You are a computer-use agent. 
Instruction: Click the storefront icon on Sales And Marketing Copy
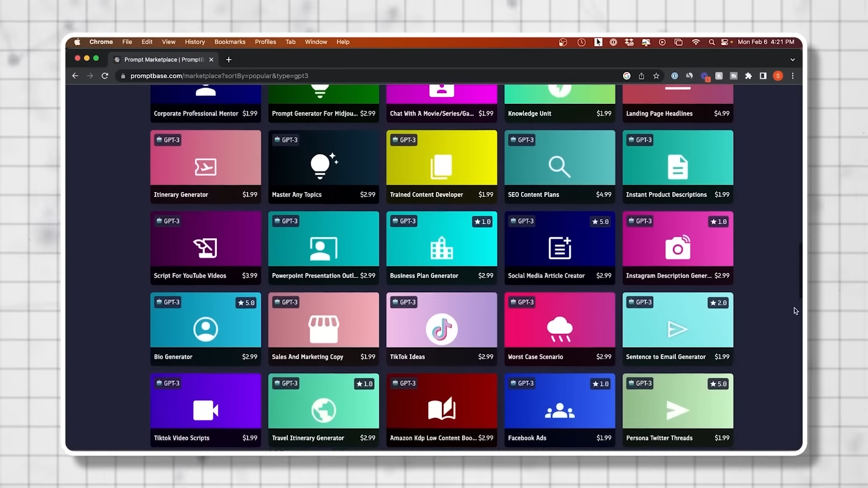[323, 329]
